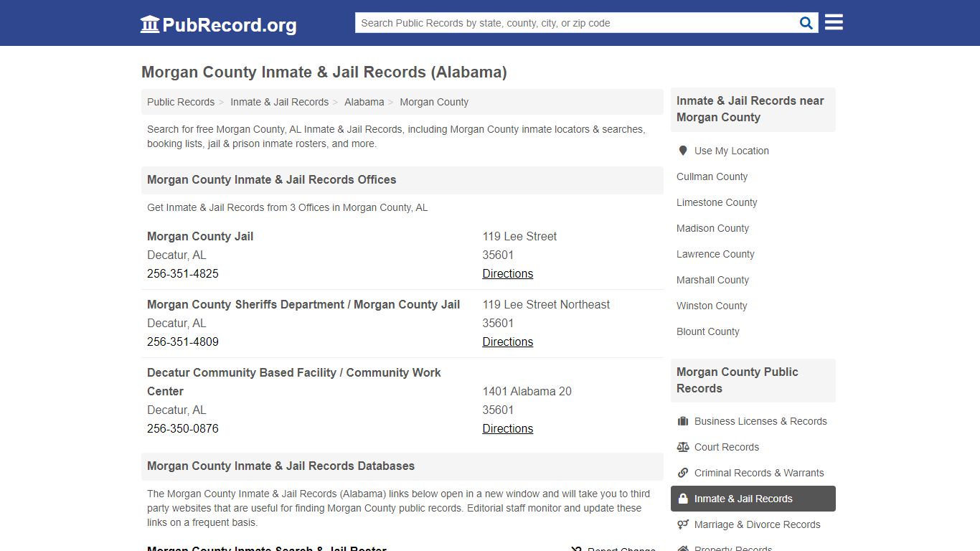Click the Business Licenses briefcase icon
980x551 pixels.
pyautogui.click(x=683, y=421)
